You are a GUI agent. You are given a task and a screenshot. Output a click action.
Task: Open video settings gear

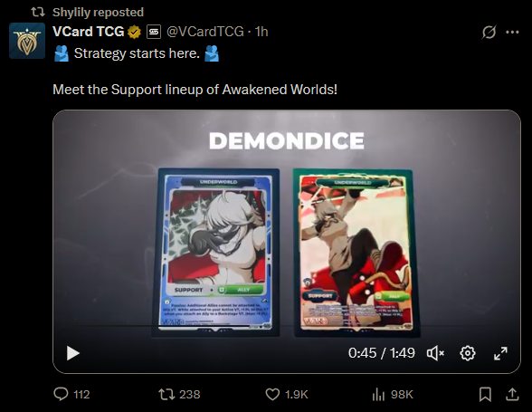click(468, 353)
